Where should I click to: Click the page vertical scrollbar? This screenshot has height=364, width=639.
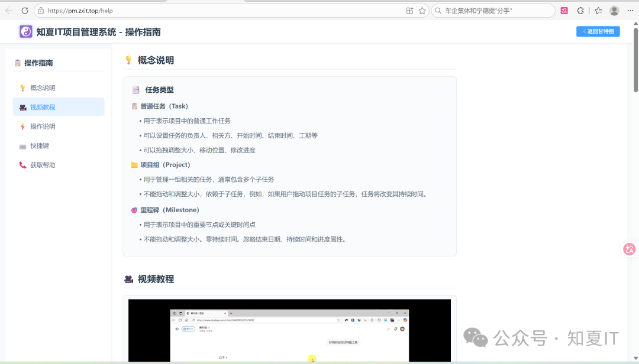[635, 60]
